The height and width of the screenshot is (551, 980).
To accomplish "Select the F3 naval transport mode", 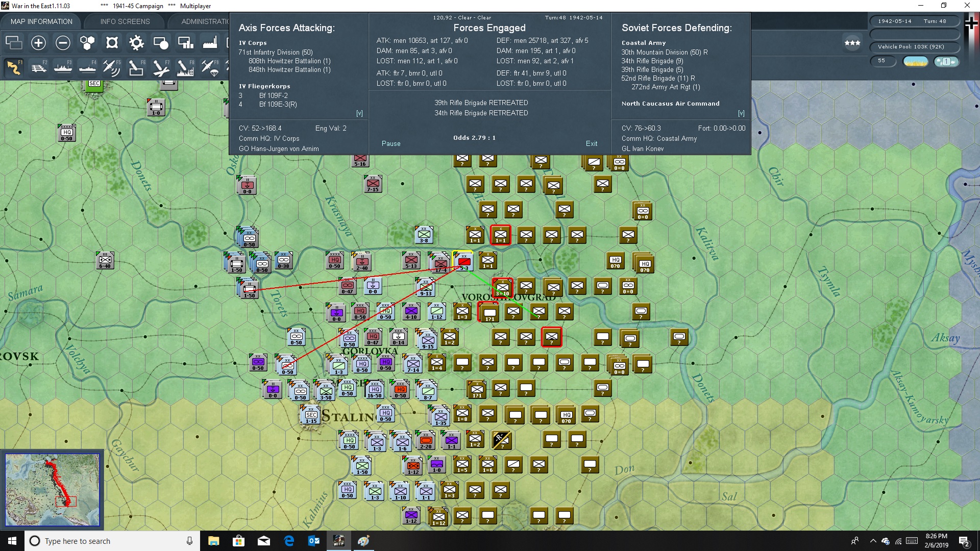I will click(63, 67).
